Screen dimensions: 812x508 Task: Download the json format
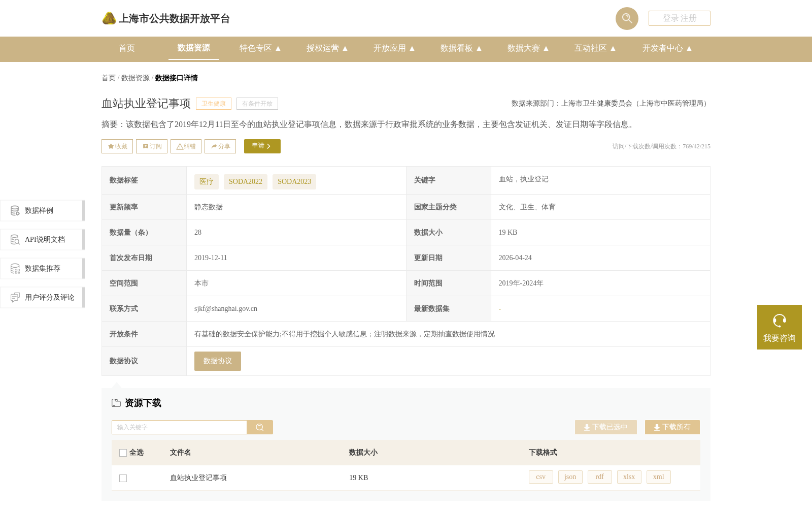point(570,477)
